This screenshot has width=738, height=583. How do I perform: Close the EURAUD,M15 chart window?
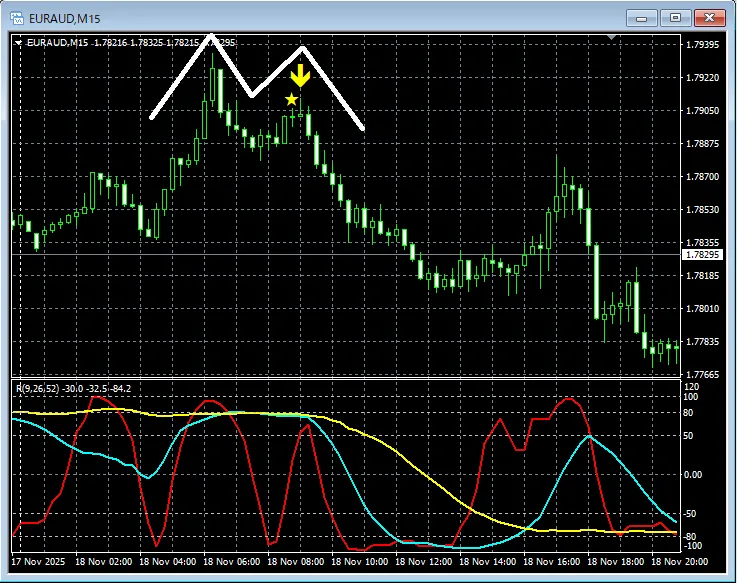pyautogui.click(x=710, y=18)
